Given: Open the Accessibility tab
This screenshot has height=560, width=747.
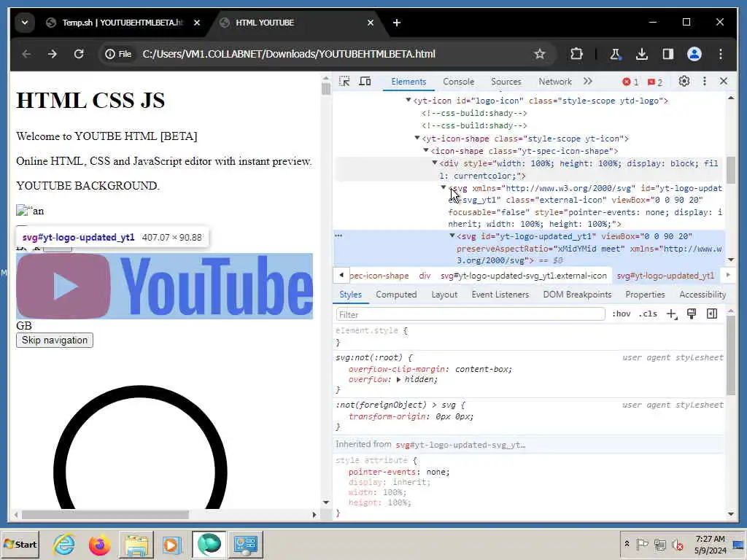Looking at the screenshot, I should (703, 295).
